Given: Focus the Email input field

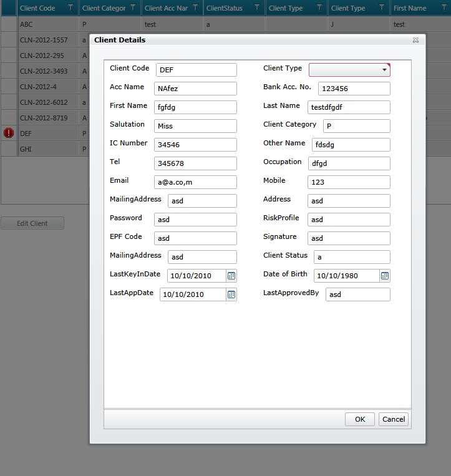Looking at the screenshot, I should pyautogui.click(x=195, y=182).
